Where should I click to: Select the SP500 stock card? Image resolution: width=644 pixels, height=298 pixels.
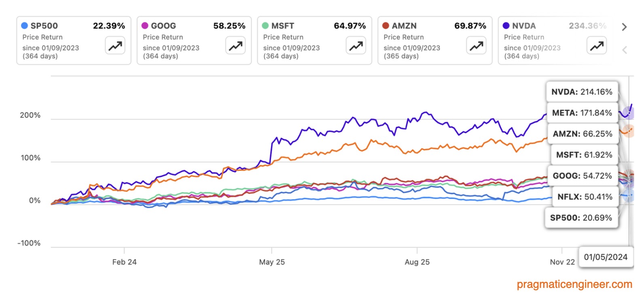[74, 40]
